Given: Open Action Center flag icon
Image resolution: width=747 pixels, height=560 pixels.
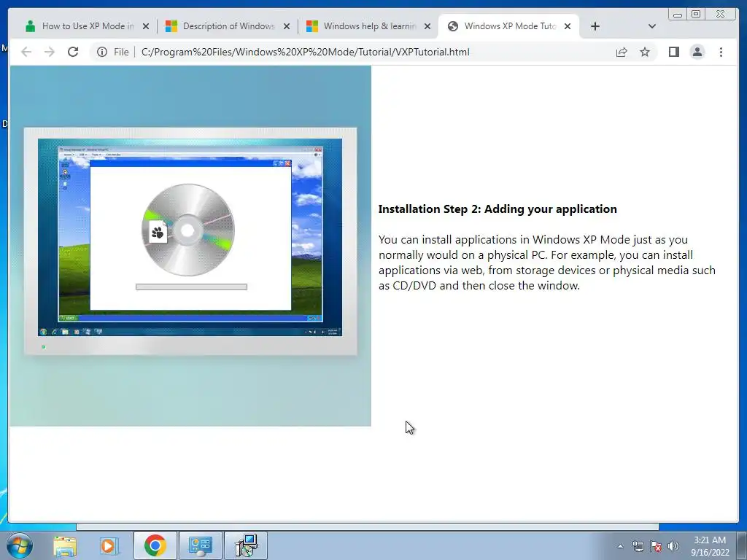Looking at the screenshot, I should pos(656,547).
